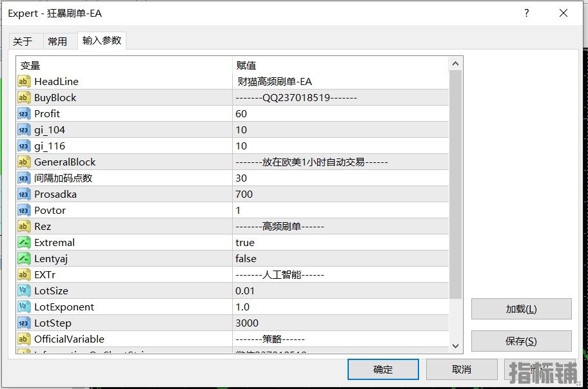588x389 pixels.
Task: Click the Lentyaj variable name
Action: pyautogui.click(x=51, y=259)
